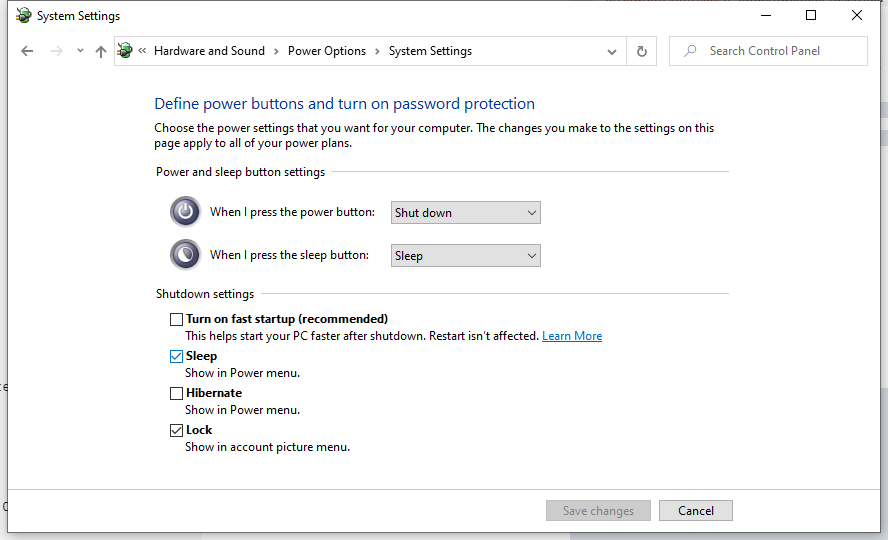Untick the Lock checkbox
Image resolution: width=888 pixels, height=540 pixels.
tap(177, 431)
